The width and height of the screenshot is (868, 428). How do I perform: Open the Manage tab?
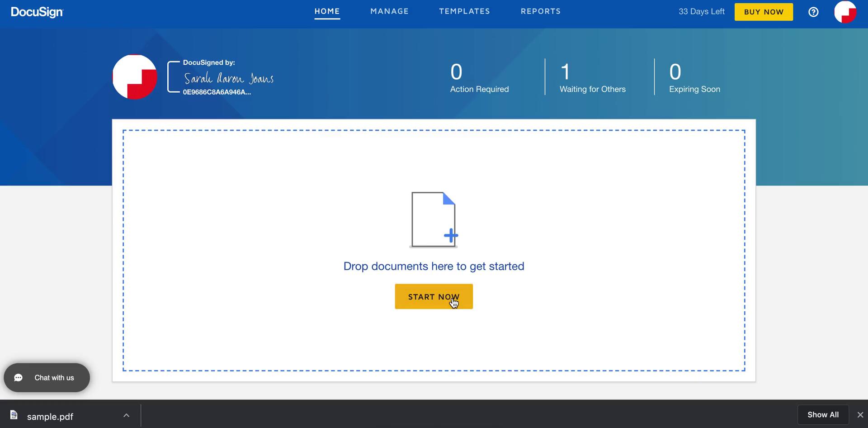point(390,11)
